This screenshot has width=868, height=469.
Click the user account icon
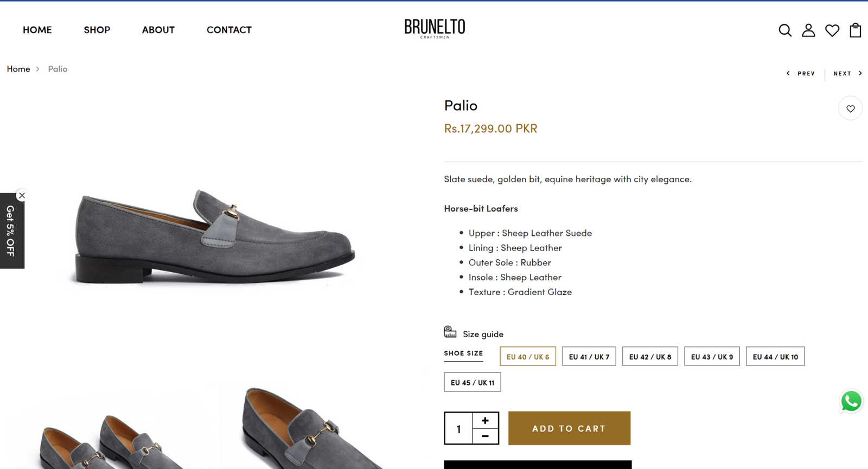(x=808, y=30)
